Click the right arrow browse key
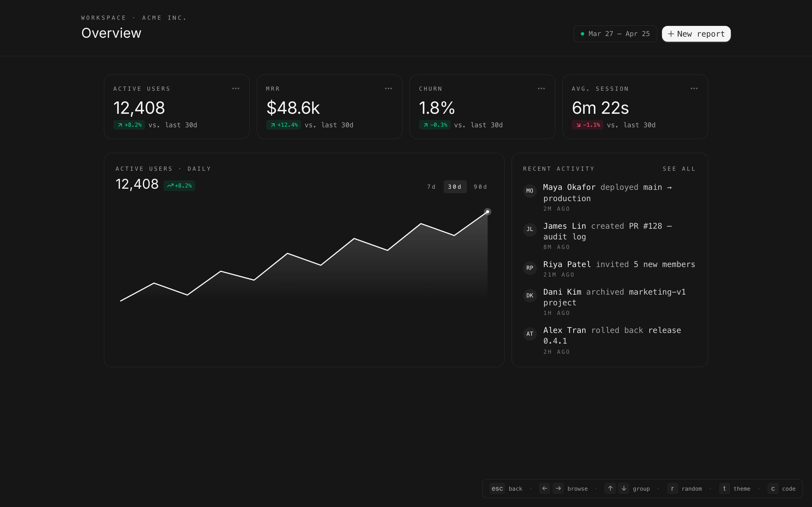812x507 pixels. click(x=558, y=488)
